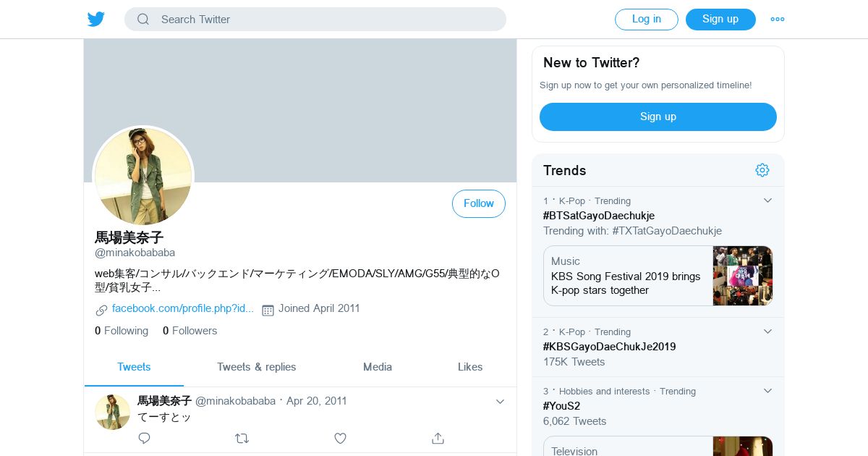Follow the @minakobababa profile

479,204
